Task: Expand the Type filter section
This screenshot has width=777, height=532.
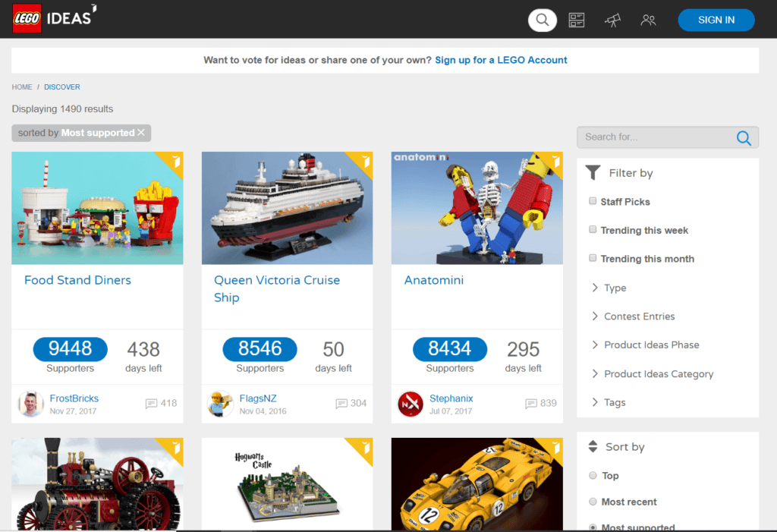Action: coord(615,288)
